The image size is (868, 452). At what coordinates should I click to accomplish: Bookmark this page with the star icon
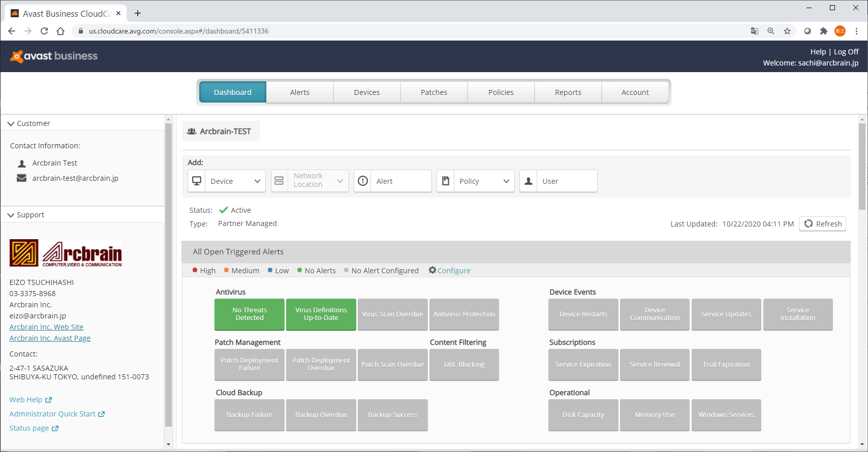click(x=787, y=31)
